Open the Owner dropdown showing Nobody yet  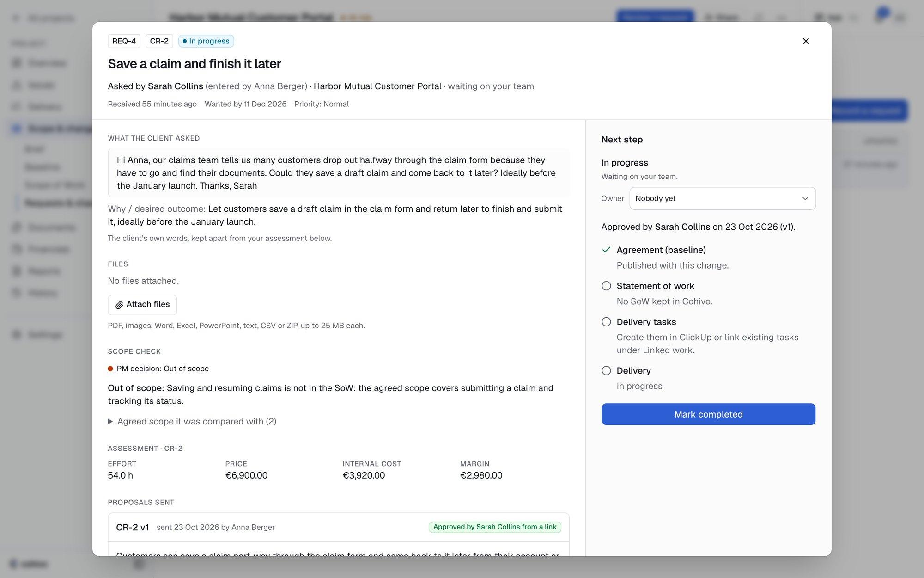[723, 198]
